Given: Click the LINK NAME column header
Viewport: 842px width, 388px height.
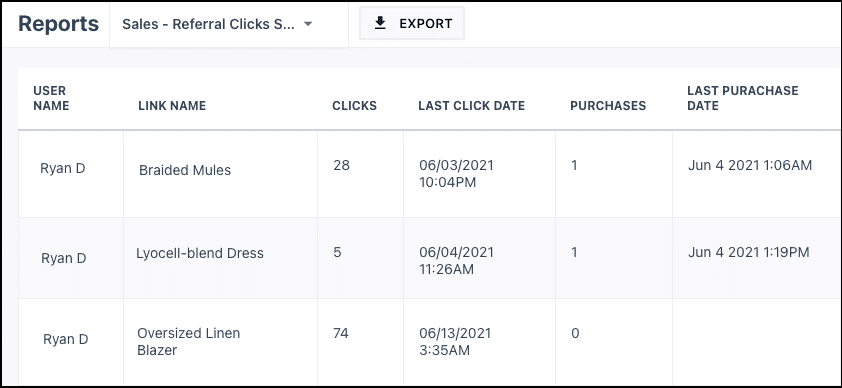Looking at the screenshot, I should tap(172, 106).
